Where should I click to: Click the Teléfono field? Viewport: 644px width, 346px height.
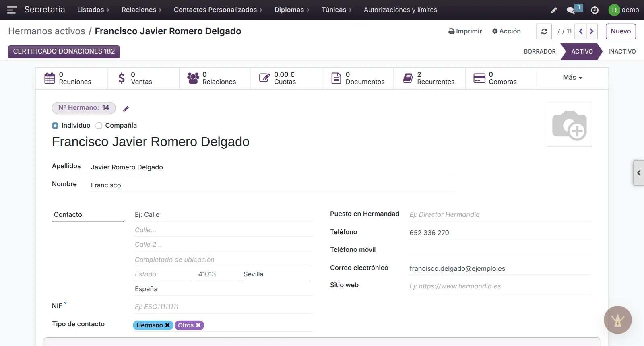pyautogui.click(x=500, y=233)
